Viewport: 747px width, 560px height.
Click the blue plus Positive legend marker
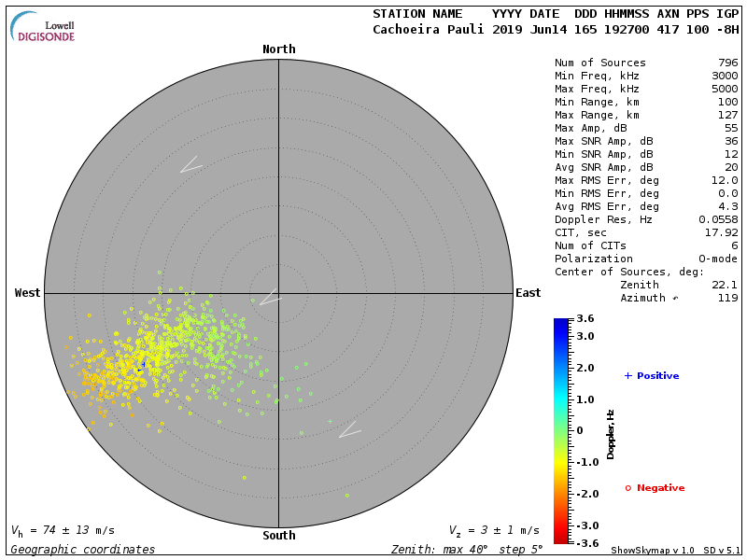pyautogui.click(x=628, y=376)
